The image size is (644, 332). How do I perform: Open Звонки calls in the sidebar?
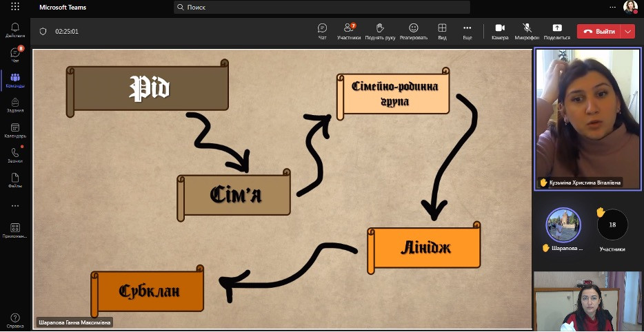(15, 156)
